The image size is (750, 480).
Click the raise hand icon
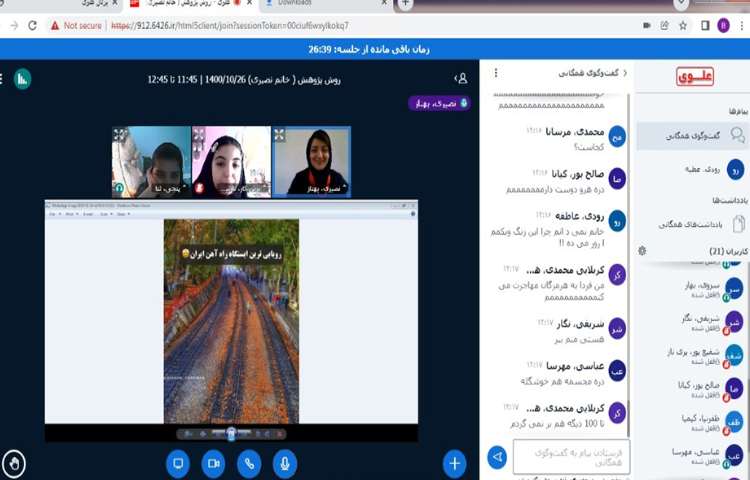point(14,463)
